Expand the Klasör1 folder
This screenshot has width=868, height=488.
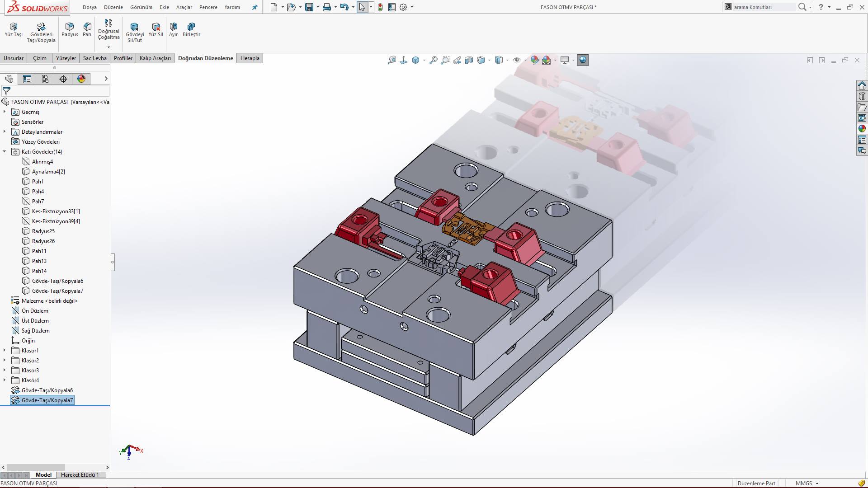(x=5, y=350)
